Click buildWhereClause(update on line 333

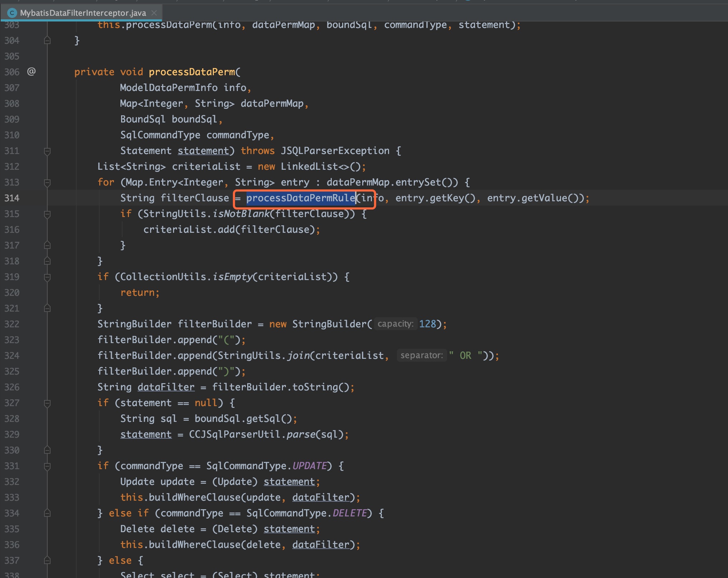[215, 497]
